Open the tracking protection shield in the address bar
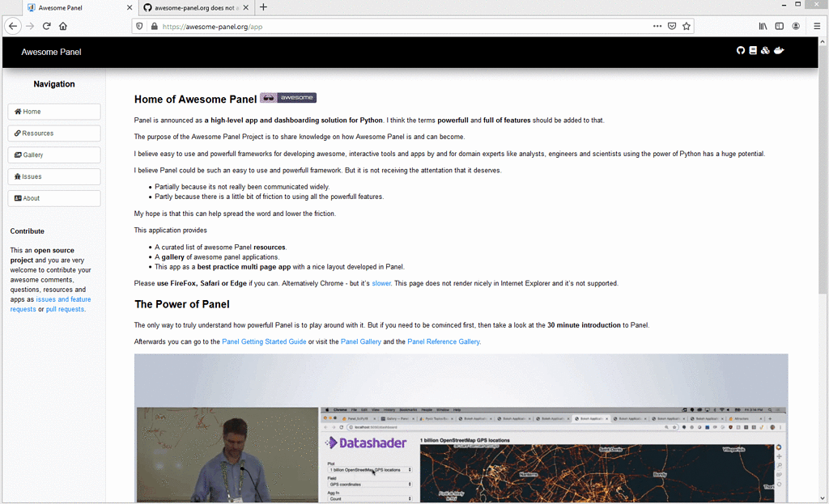 coord(139,26)
